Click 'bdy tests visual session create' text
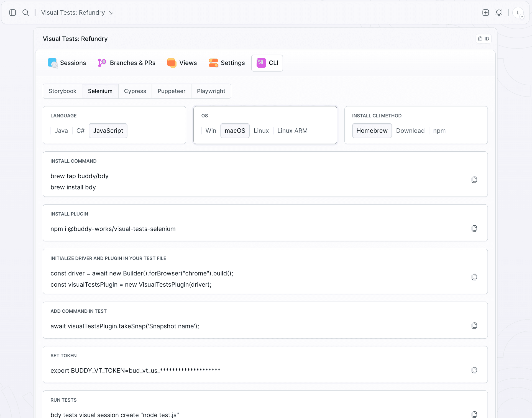 point(115,415)
